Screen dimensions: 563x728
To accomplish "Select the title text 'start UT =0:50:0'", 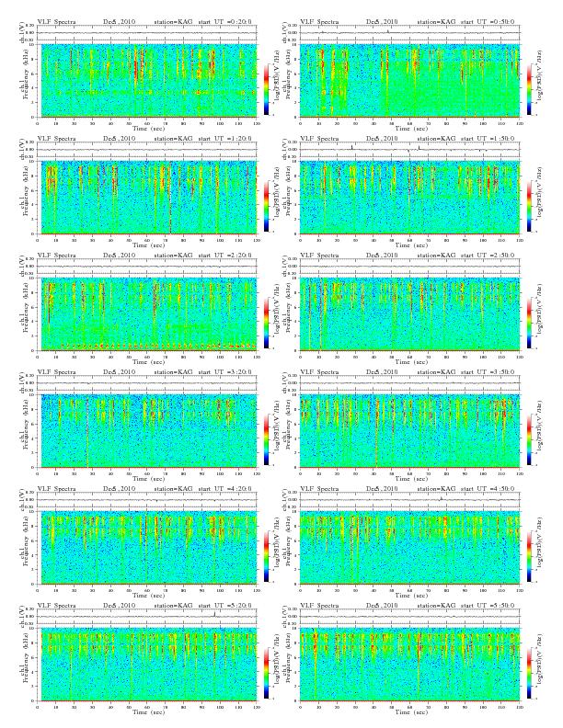I will (x=488, y=22).
